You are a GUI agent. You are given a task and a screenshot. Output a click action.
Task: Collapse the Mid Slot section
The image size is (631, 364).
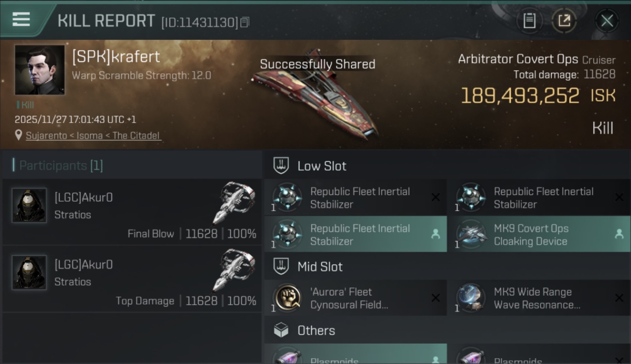point(320,266)
